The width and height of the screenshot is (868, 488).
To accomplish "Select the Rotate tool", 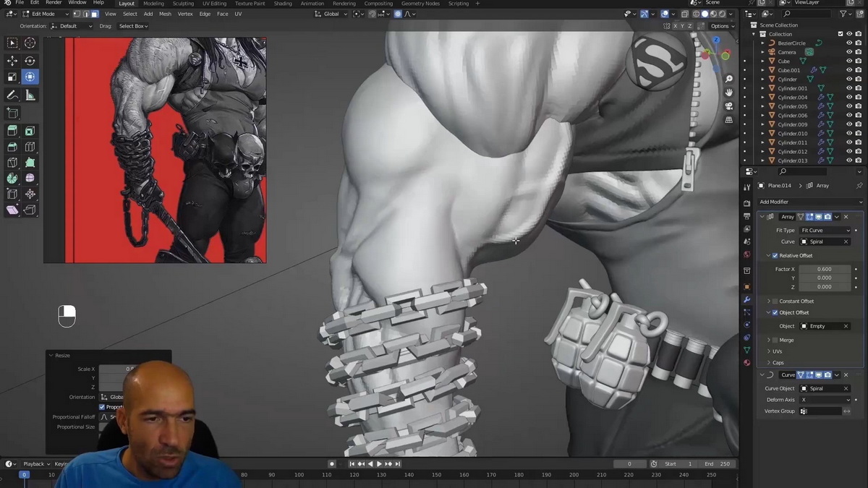I will [x=30, y=61].
